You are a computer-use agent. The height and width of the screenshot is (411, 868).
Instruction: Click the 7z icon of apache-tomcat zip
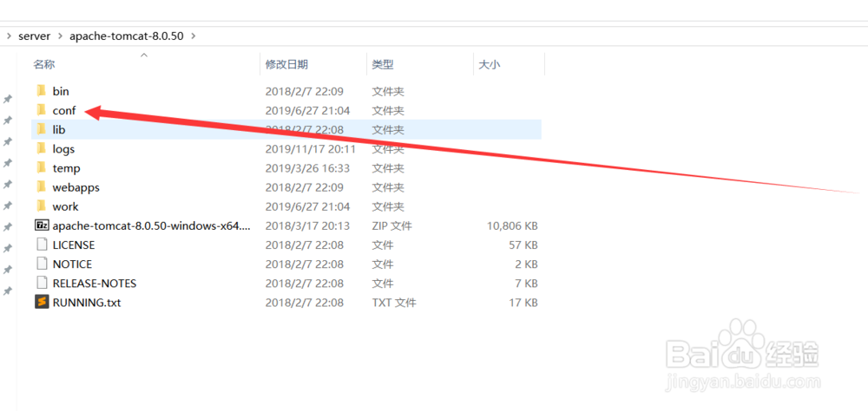(42, 225)
